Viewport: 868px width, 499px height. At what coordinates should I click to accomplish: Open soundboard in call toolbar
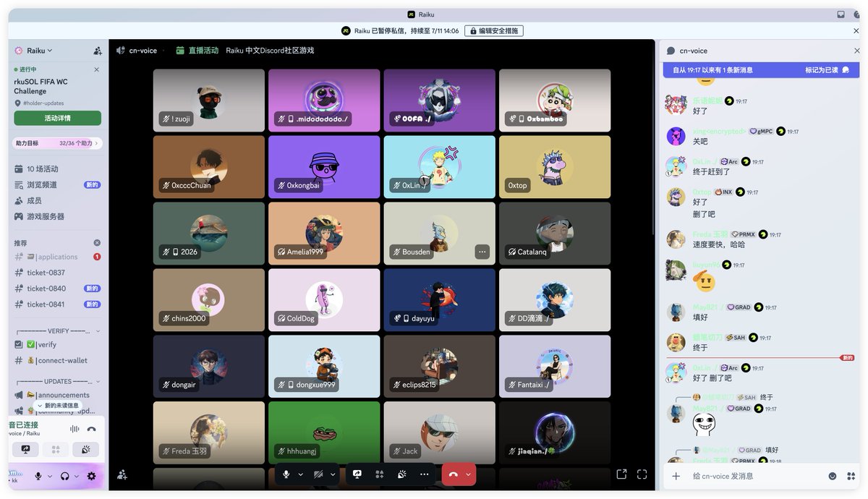[402, 474]
